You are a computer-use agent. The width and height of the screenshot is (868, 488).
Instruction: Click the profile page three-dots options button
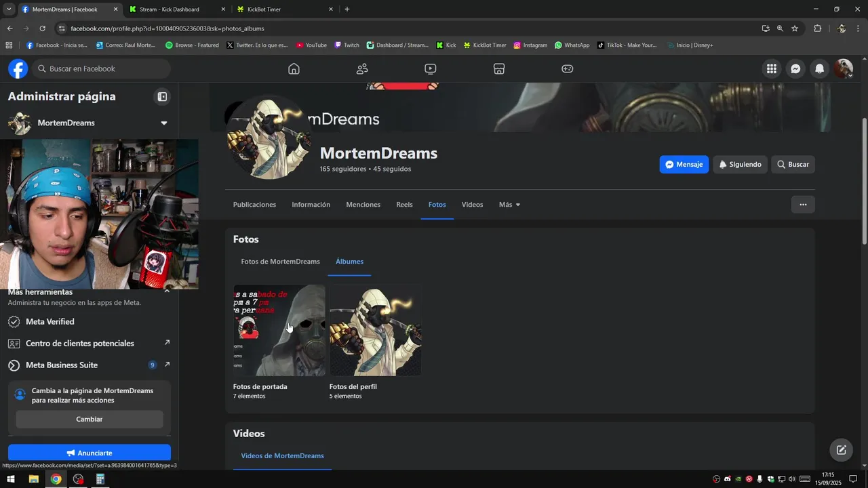click(803, 205)
